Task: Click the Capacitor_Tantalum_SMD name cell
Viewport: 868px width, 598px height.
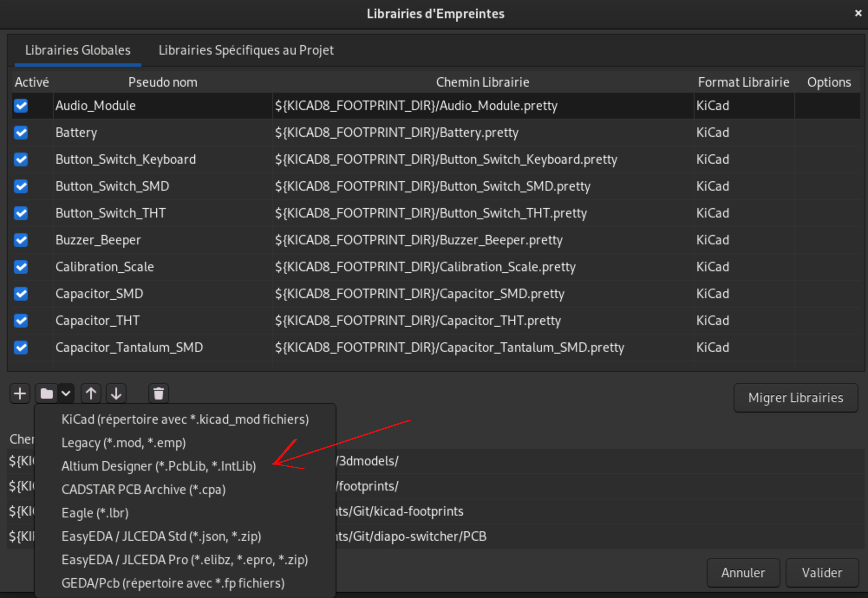Action: 163,348
